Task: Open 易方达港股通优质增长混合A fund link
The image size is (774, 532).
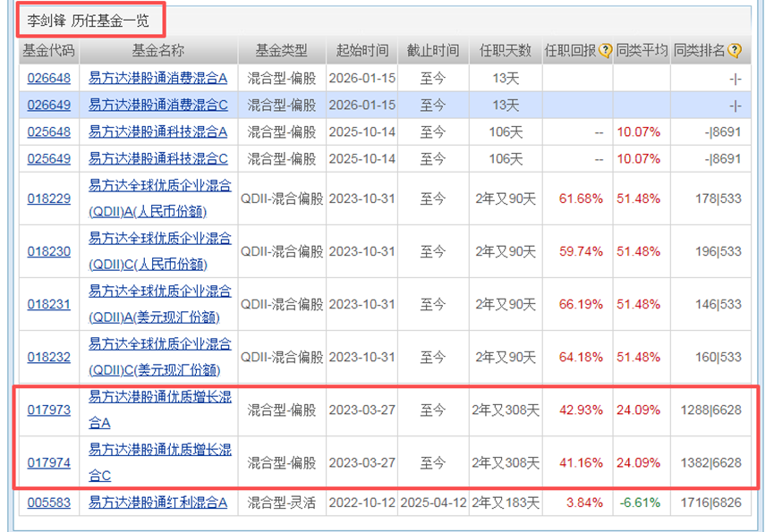Action: pos(160,410)
